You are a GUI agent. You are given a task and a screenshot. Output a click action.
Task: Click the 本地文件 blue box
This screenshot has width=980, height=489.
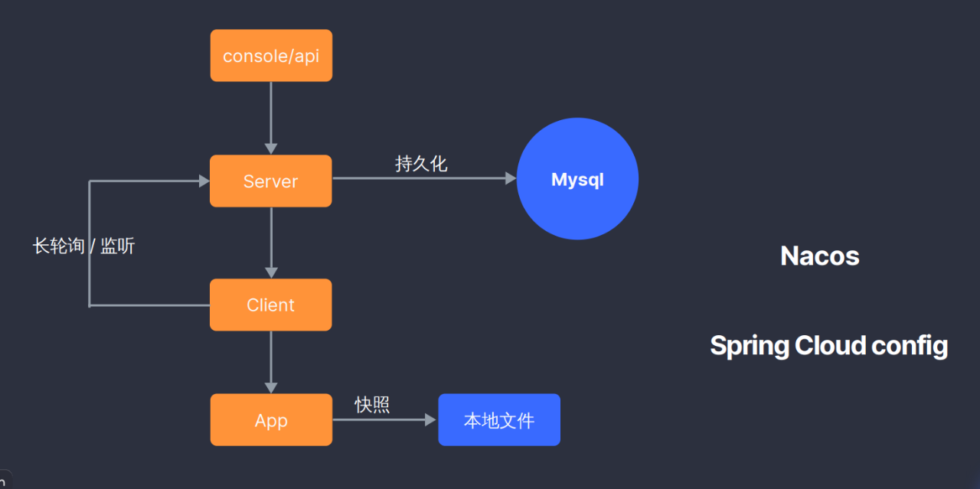point(499,420)
